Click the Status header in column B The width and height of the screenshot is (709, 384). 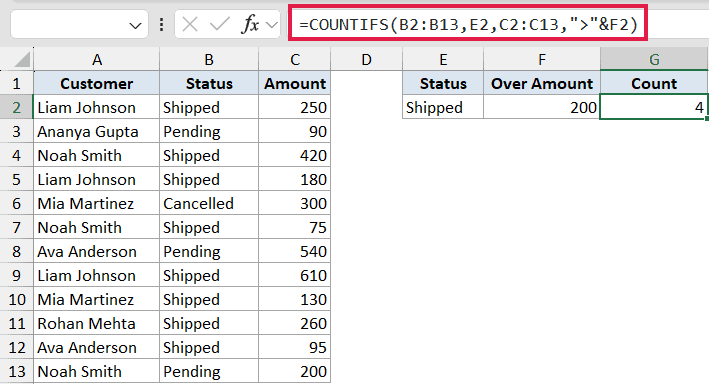pyautogui.click(x=209, y=83)
